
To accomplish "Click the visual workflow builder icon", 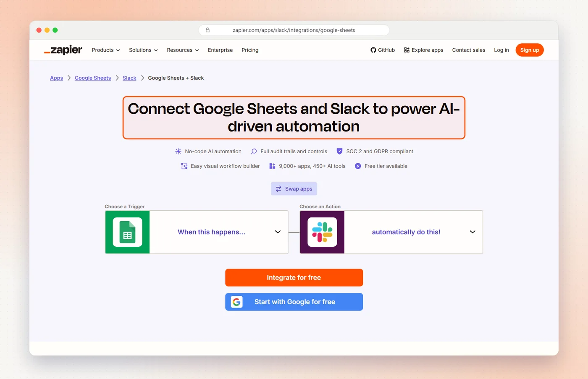I will (184, 166).
